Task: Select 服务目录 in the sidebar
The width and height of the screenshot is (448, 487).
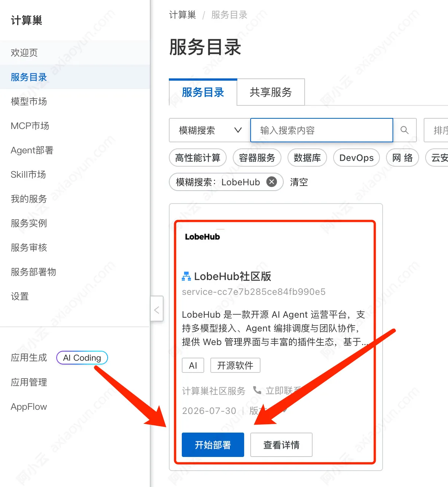Action: click(x=75, y=77)
